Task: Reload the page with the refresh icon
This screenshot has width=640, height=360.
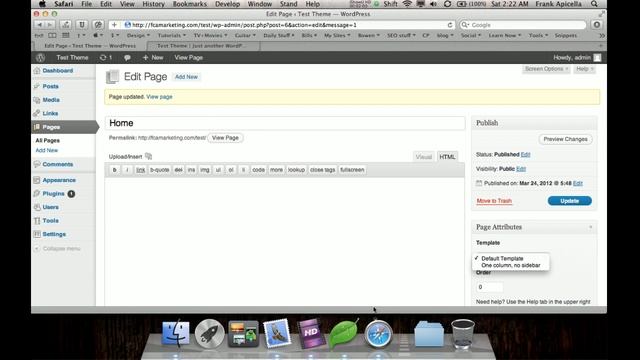Action: [450, 25]
